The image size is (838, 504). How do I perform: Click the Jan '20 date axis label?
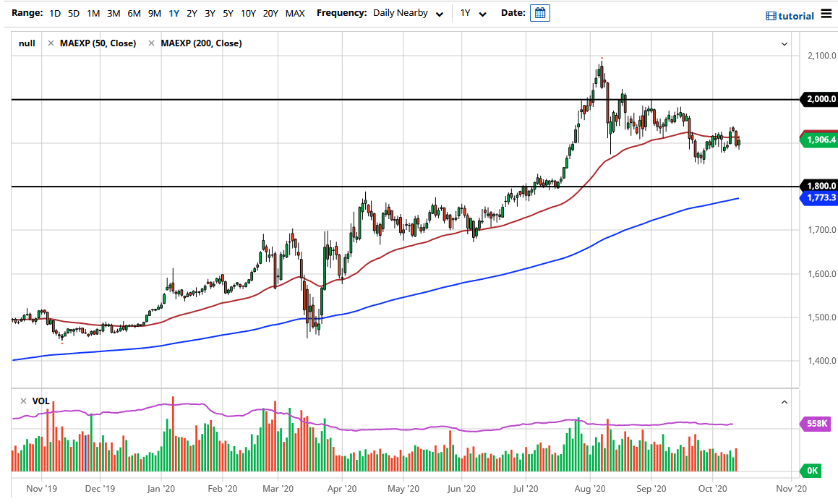pyautogui.click(x=161, y=489)
